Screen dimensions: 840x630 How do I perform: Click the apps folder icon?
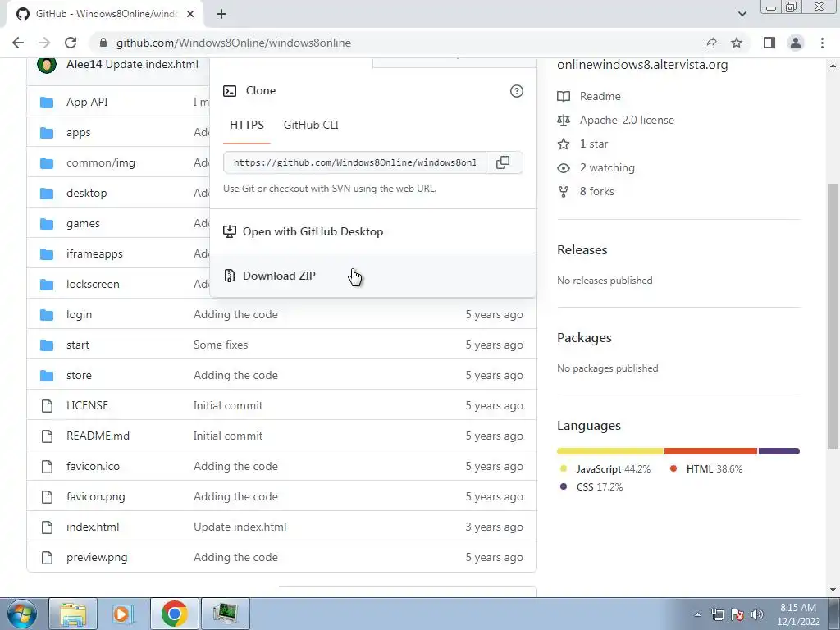47,133
